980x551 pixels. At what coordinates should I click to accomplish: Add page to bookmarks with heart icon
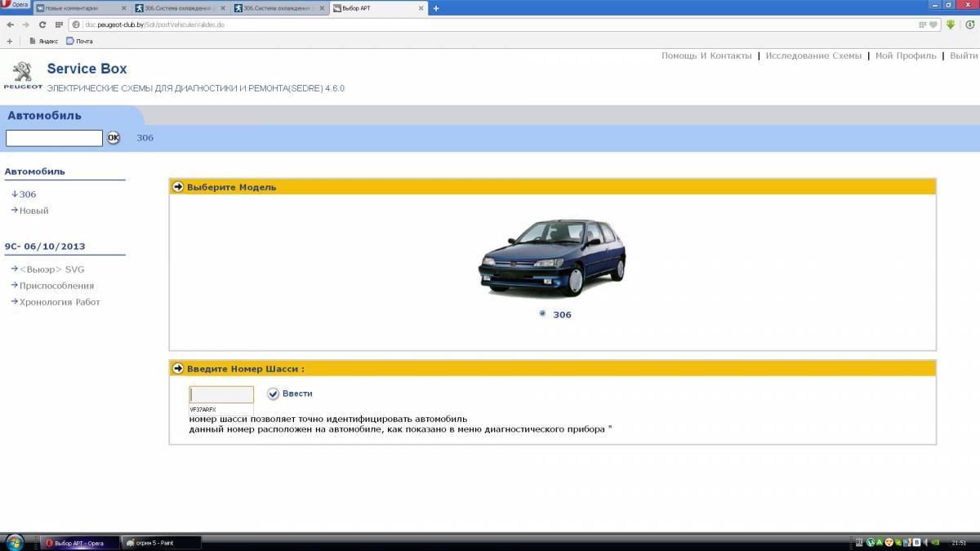click(x=933, y=24)
